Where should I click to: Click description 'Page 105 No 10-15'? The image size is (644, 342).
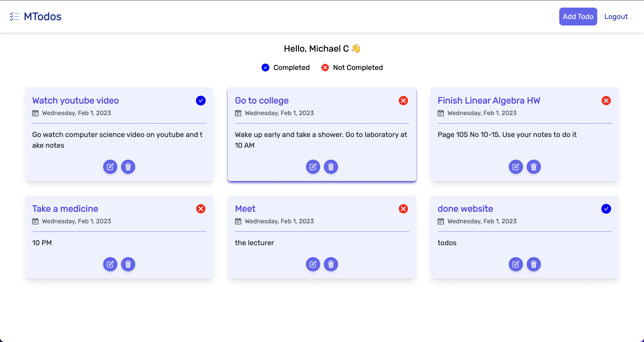coord(507,135)
